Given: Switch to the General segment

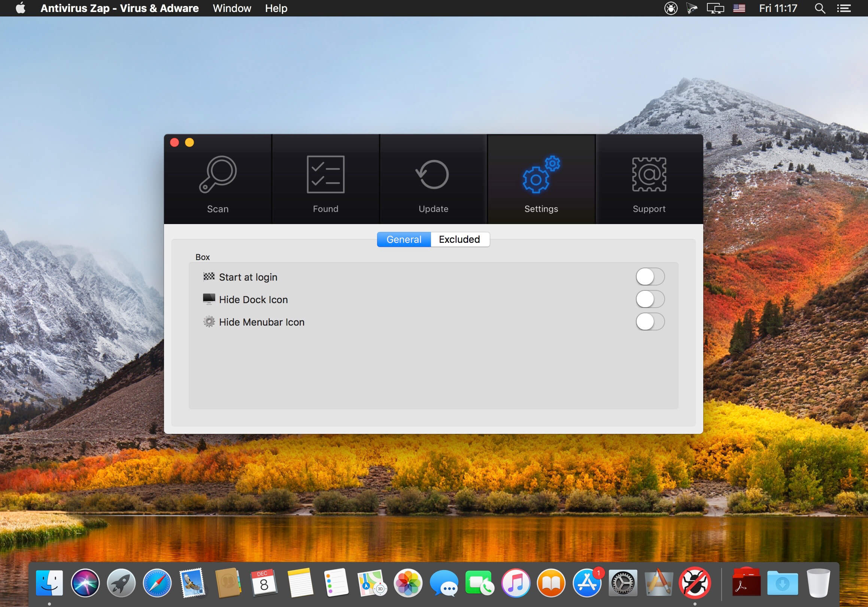Looking at the screenshot, I should [x=404, y=239].
